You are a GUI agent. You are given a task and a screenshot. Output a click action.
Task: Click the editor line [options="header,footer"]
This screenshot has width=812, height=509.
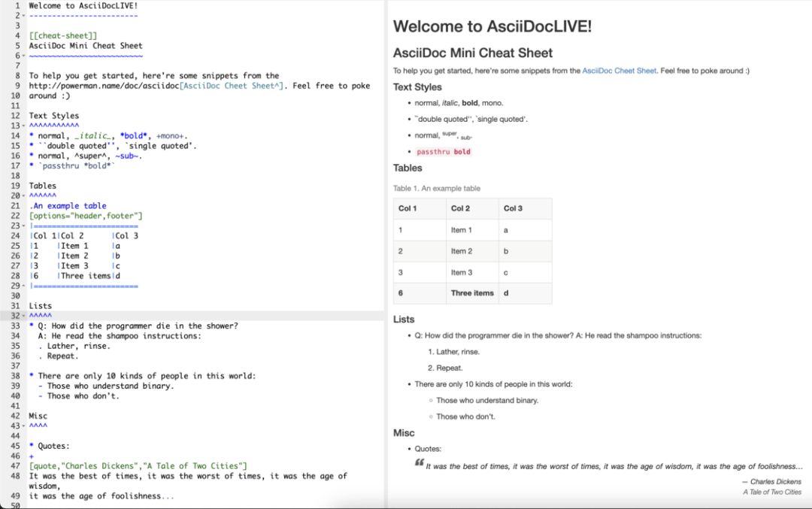(86, 216)
